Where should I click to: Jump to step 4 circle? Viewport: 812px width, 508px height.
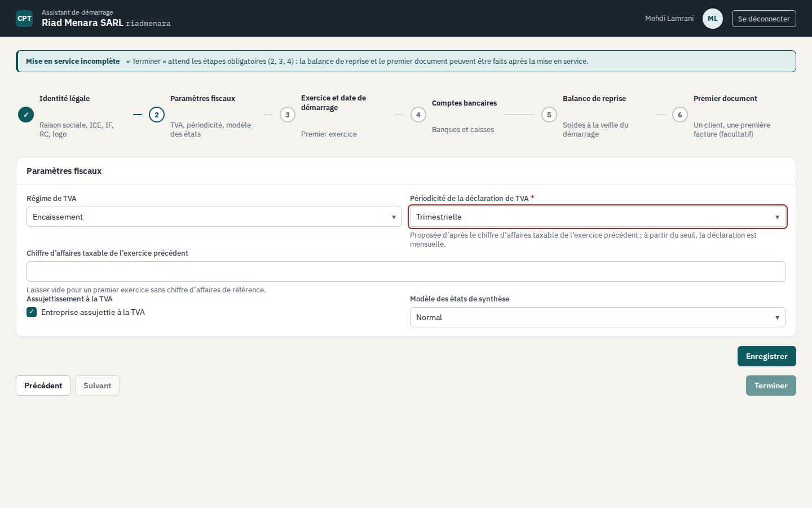pyautogui.click(x=418, y=115)
